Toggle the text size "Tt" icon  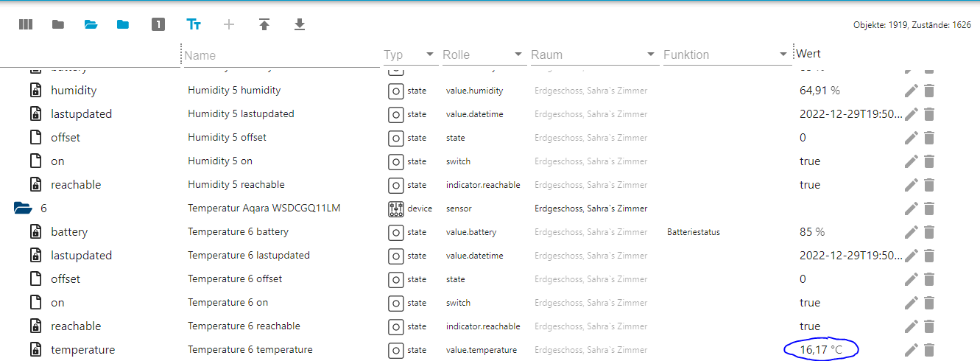[x=194, y=24]
